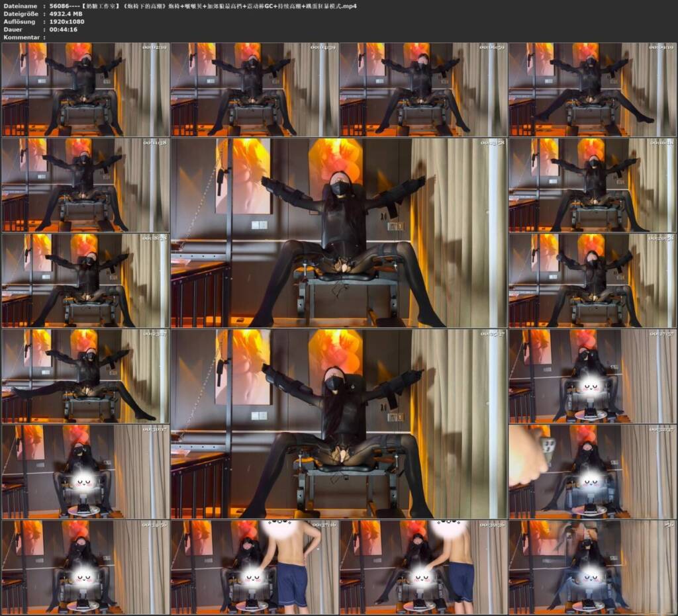Image resolution: width=678 pixels, height=616 pixels.
Task: Open the thumbnail stamped 00:37:16
Action: click(255, 567)
